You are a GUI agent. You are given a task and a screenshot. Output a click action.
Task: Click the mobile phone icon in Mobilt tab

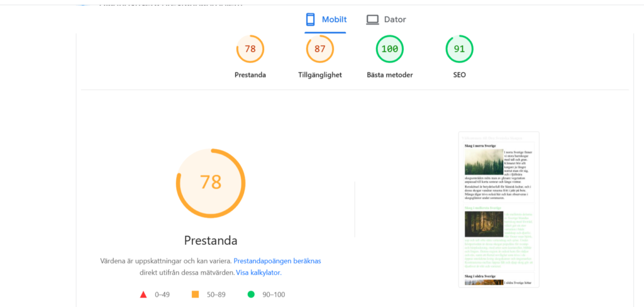coord(310,20)
